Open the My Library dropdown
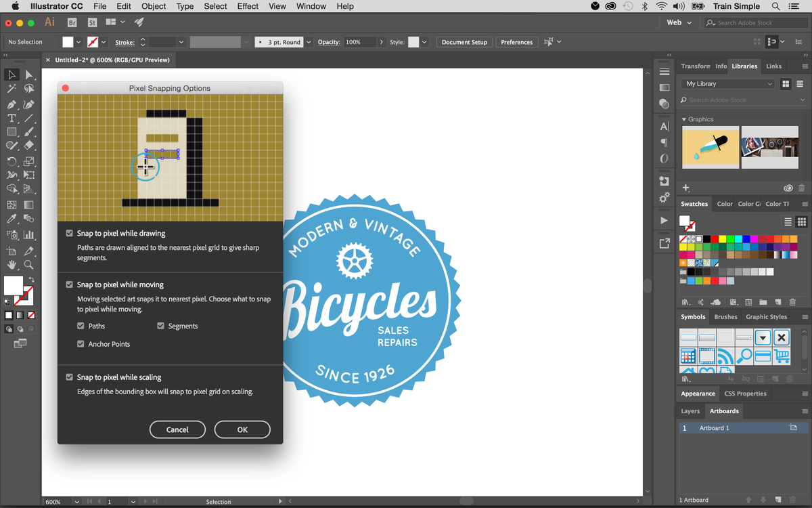 pyautogui.click(x=727, y=83)
